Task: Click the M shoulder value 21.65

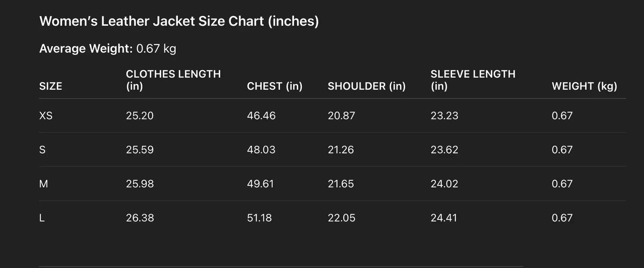Action: 340,184
